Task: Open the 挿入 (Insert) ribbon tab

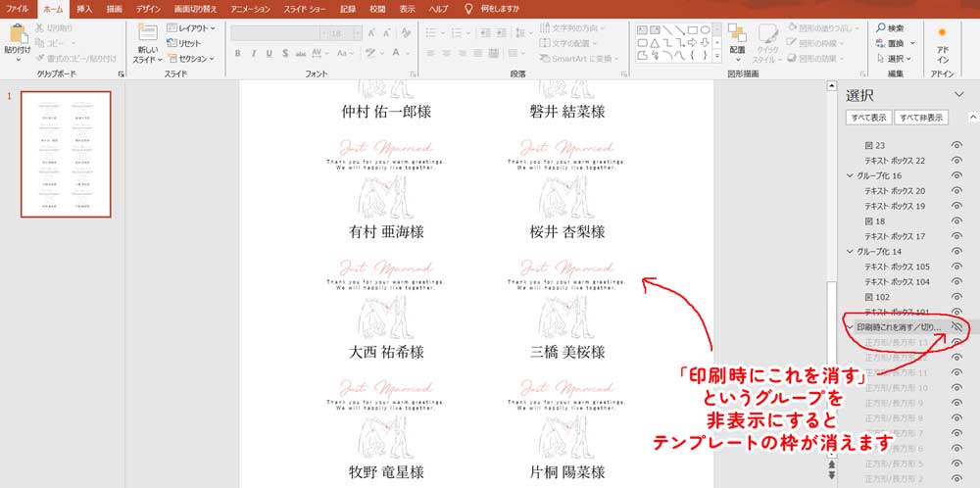Action: click(x=84, y=8)
